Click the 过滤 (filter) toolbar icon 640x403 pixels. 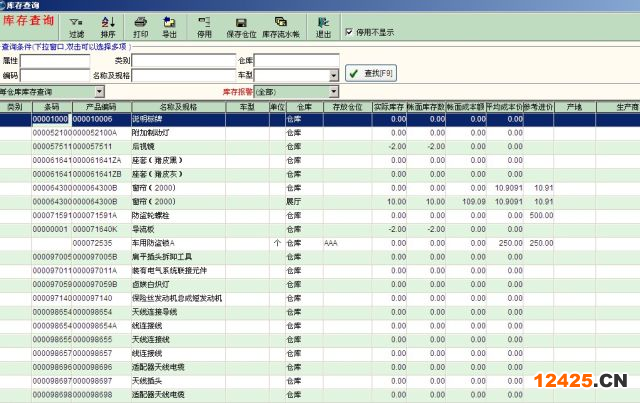click(77, 26)
